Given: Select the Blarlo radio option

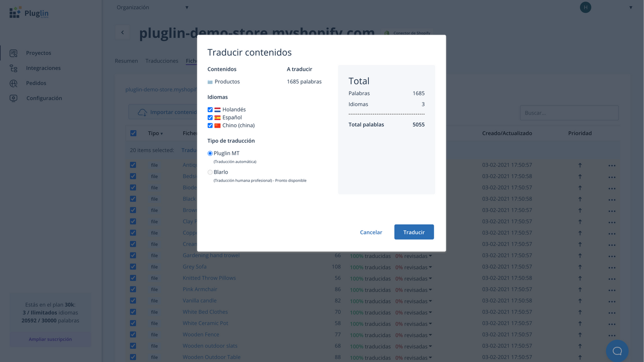Looking at the screenshot, I should point(210,172).
